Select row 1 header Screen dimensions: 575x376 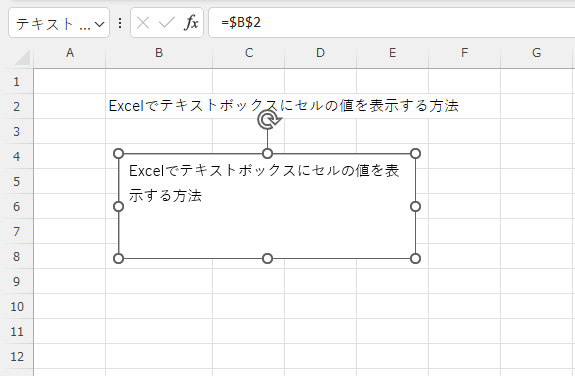[x=17, y=81]
